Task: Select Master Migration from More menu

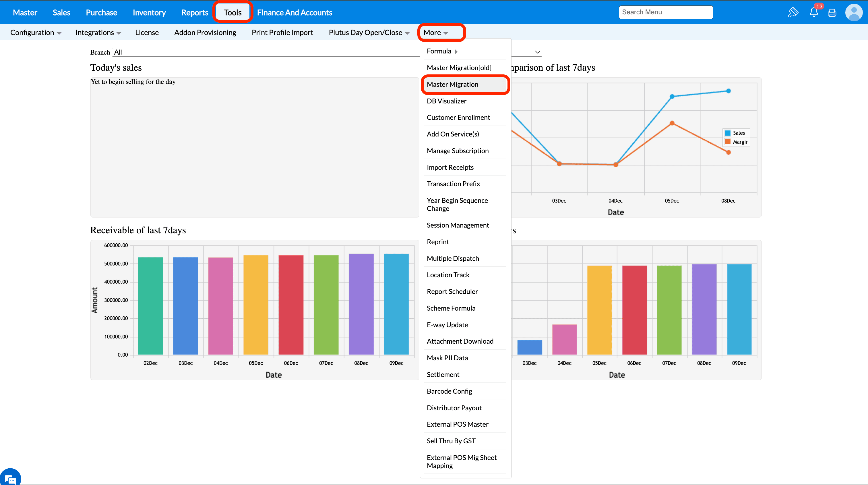Action: 452,84
